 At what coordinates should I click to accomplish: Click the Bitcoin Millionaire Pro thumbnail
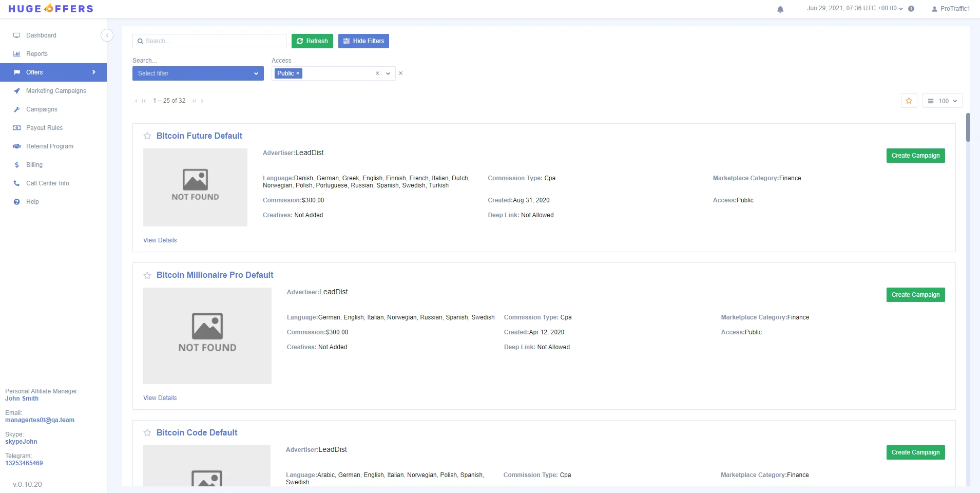(x=207, y=336)
